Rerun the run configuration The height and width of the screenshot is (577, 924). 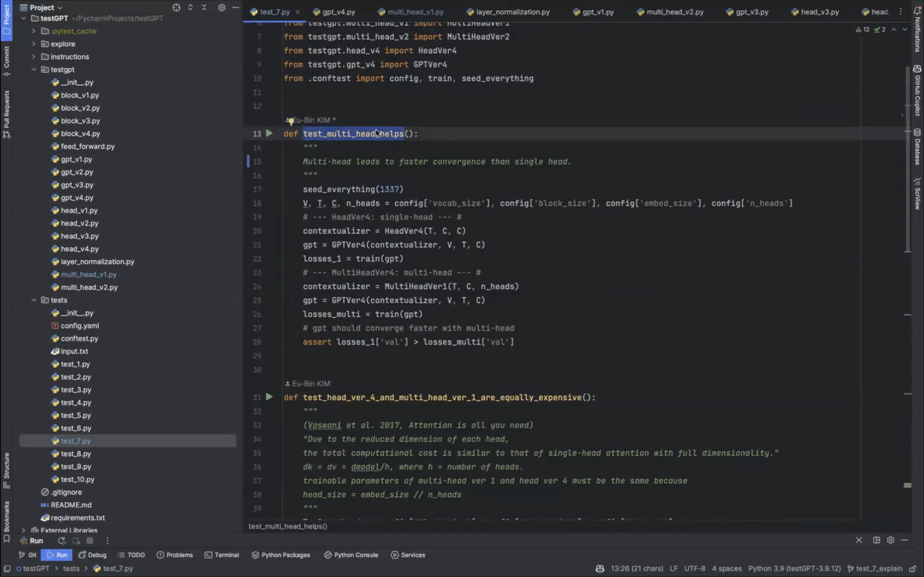point(61,540)
